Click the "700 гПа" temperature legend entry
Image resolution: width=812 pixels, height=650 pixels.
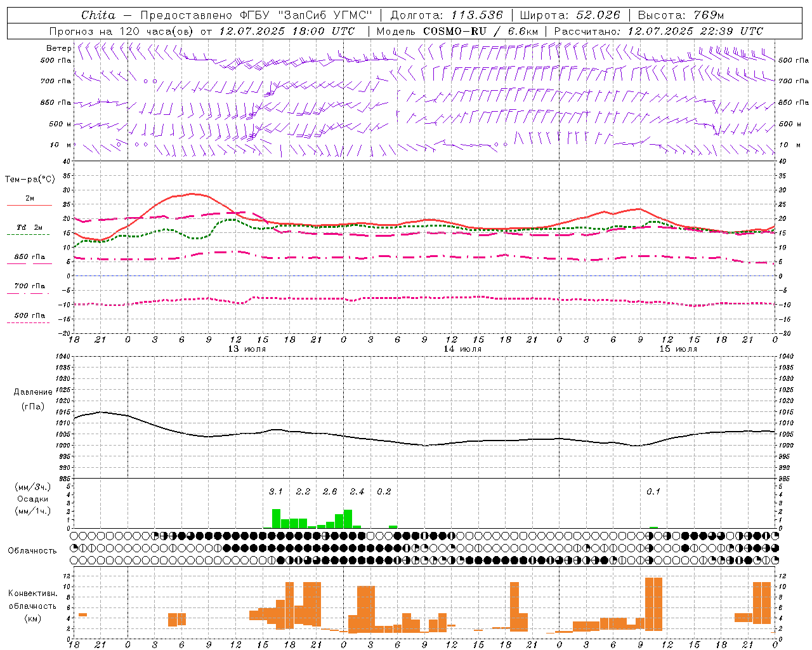[x=29, y=286]
